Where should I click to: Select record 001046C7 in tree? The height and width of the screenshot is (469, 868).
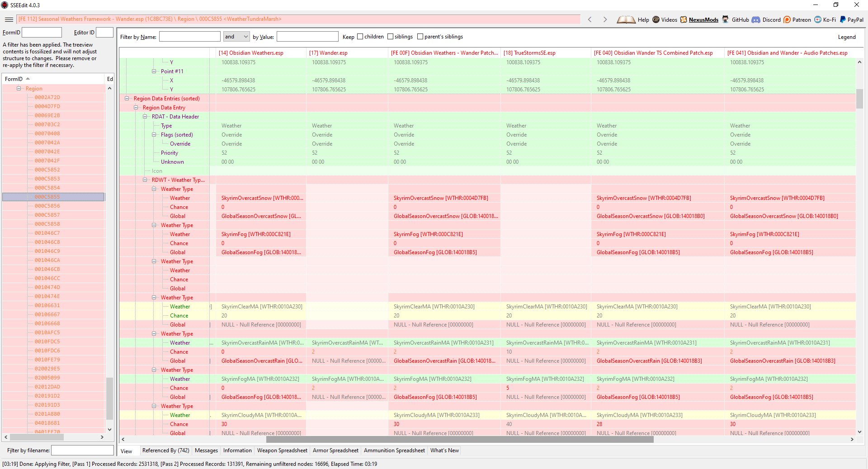(x=47, y=233)
